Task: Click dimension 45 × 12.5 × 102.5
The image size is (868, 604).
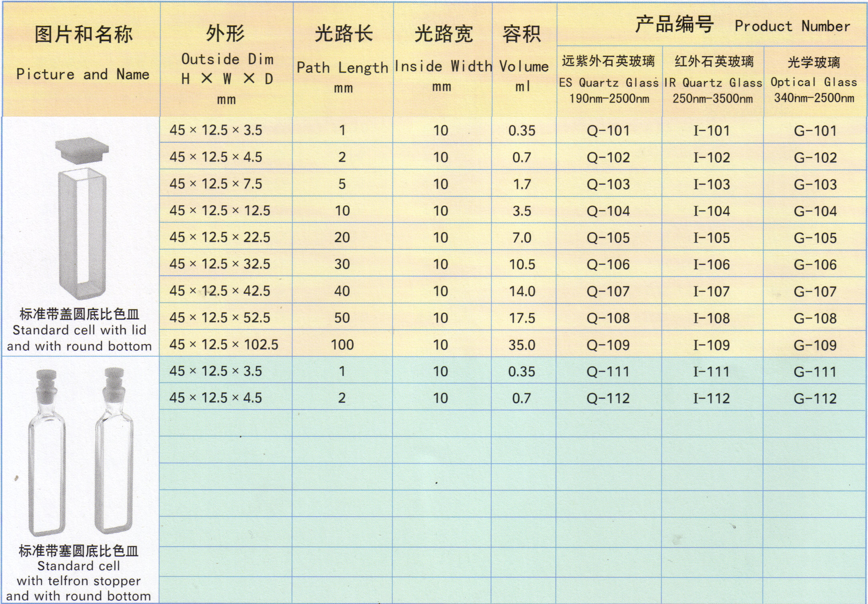Action: click(x=224, y=345)
